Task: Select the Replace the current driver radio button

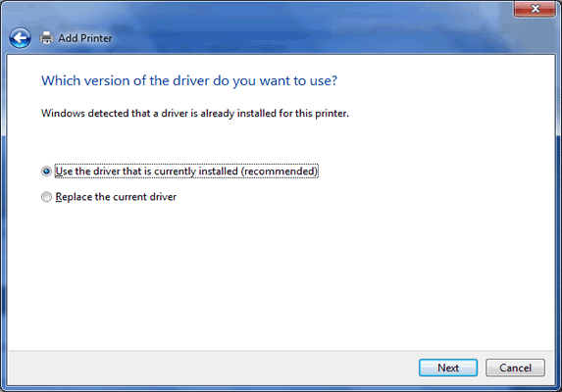Action: coord(46,197)
